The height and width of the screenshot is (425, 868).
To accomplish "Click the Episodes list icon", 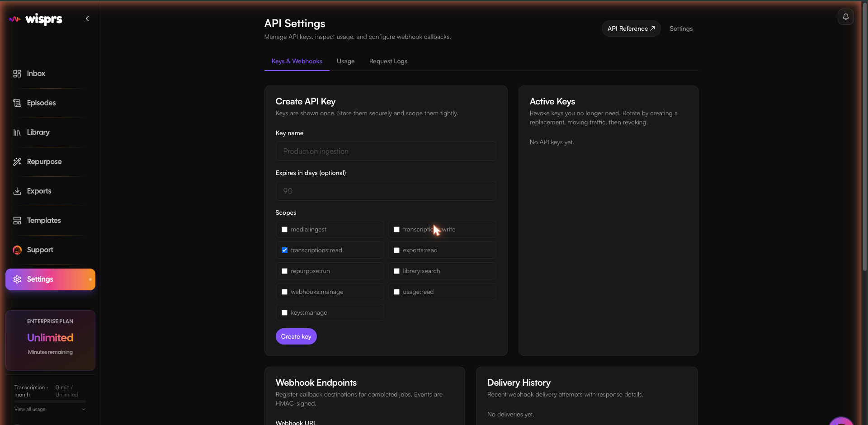I will (x=17, y=103).
